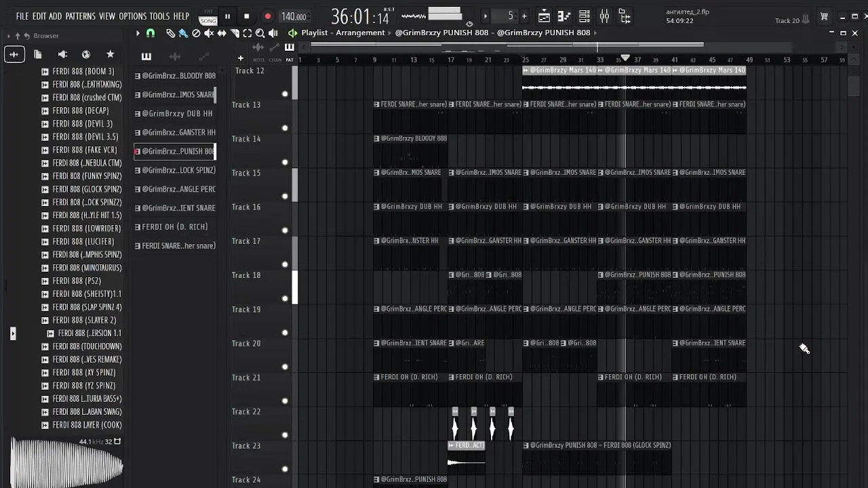Pause playback with the pause button
The image size is (868, 488).
pos(227,16)
